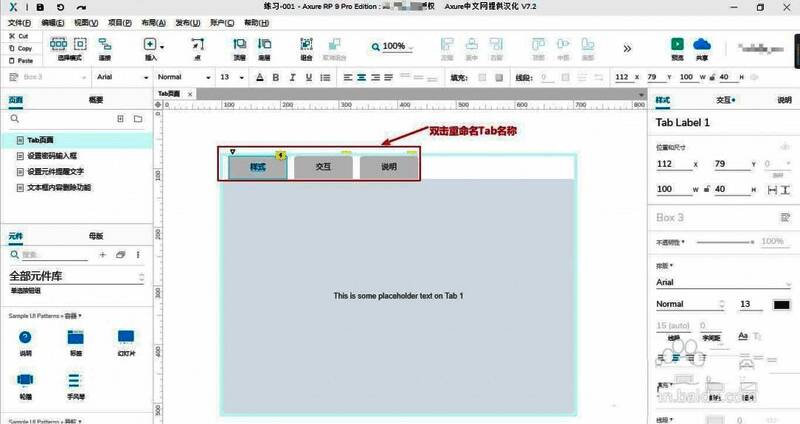Toggle bold text formatting

(x=273, y=77)
